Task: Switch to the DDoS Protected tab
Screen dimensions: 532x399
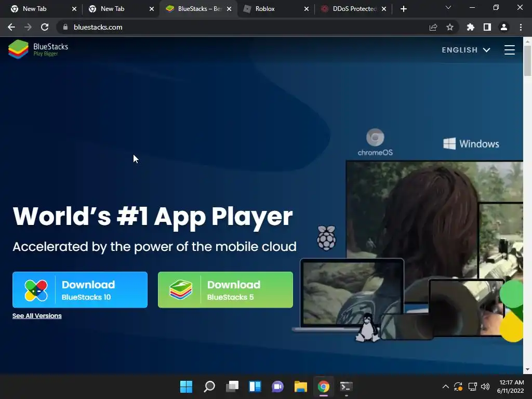Action: point(350,9)
